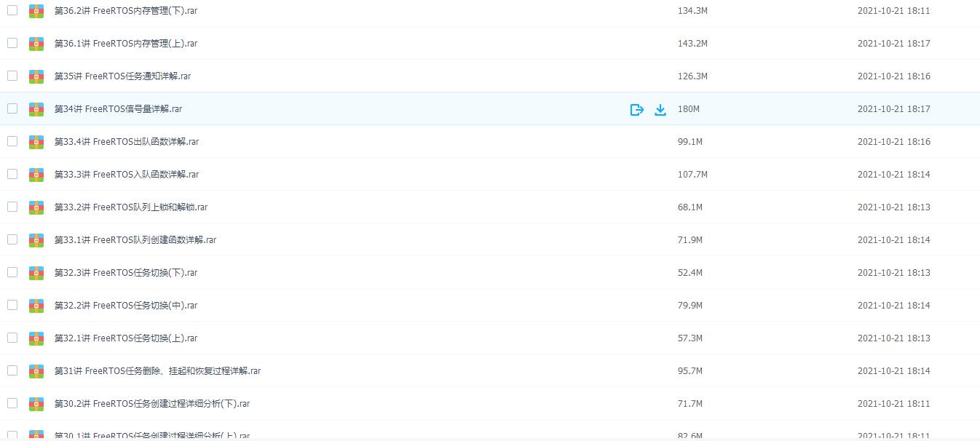Click the date "2021-10-21 18:17" on the 第34讲 row
Screen dimensions: 980x441
click(894, 109)
